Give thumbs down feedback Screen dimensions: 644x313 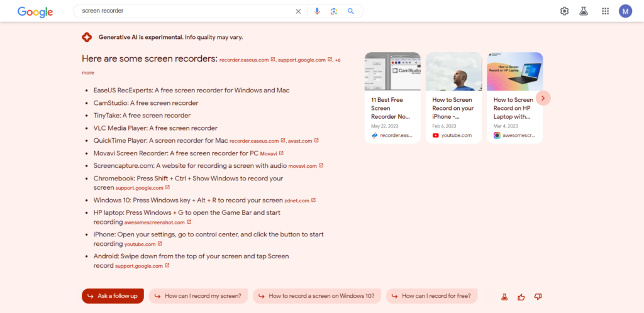(538, 297)
